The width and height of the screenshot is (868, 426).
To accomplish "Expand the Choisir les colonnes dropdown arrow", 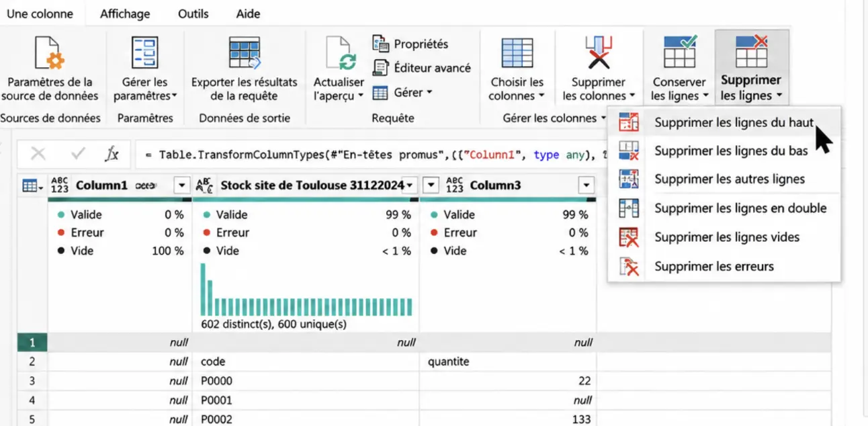I will click(541, 96).
